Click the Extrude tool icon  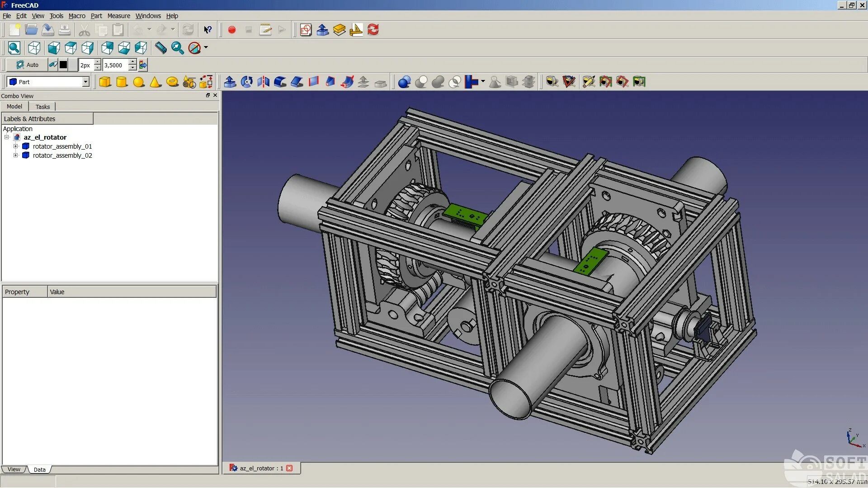(230, 82)
